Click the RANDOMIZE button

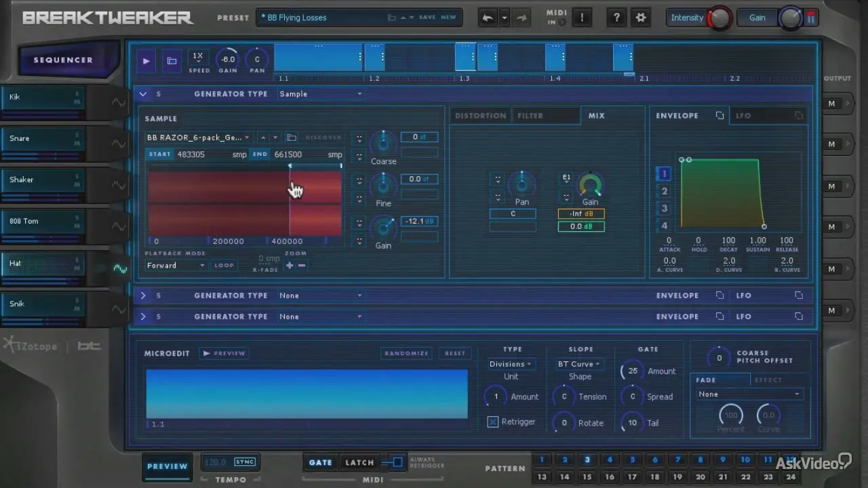pyautogui.click(x=406, y=353)
